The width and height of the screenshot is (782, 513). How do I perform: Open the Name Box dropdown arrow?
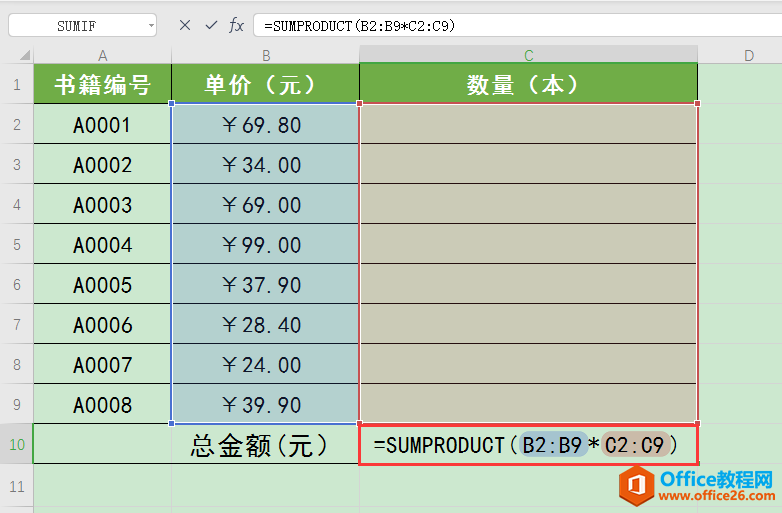151,26
